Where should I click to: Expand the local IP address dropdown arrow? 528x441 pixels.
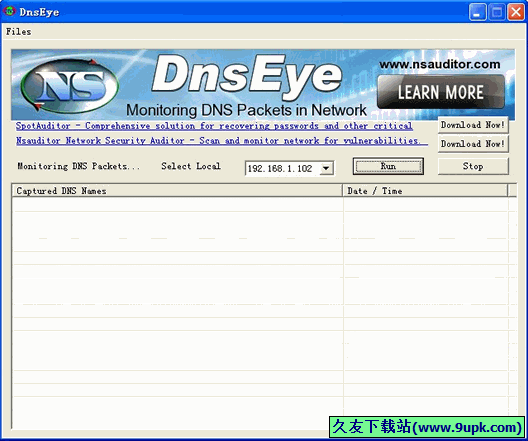(x=326, y=168)
